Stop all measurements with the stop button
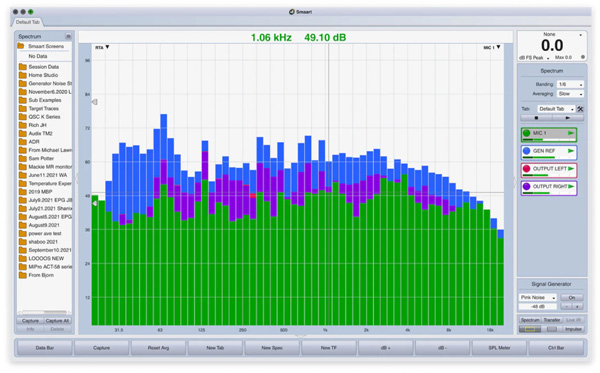This screenshot has height=373, width=600. pyautogui.click(x=536, y=118)
